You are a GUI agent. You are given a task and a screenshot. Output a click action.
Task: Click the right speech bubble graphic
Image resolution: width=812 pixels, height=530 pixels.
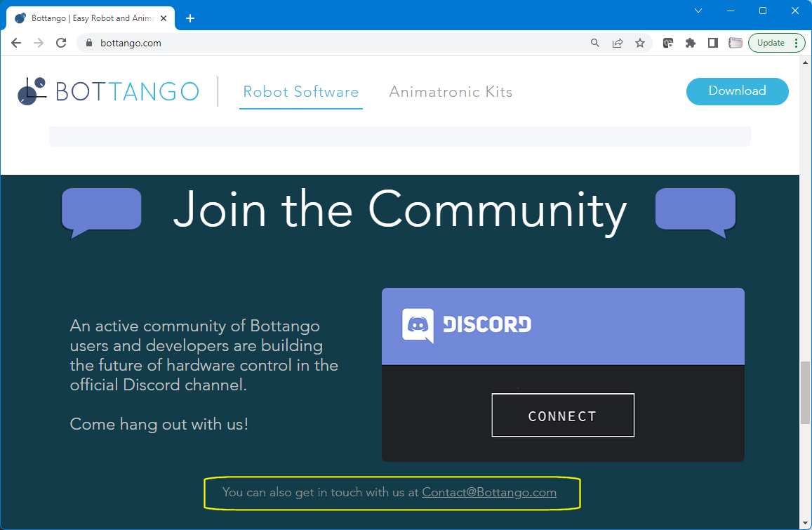695,213
